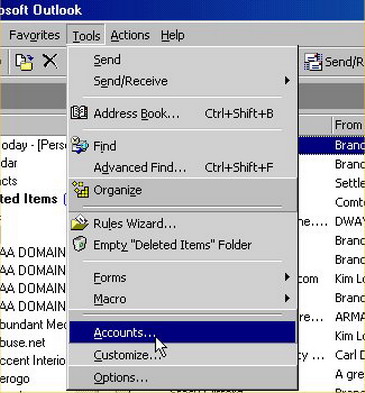The image size is (365, 393).
Task: Expand the Forms submenu arrow
Action: (287, 277)
